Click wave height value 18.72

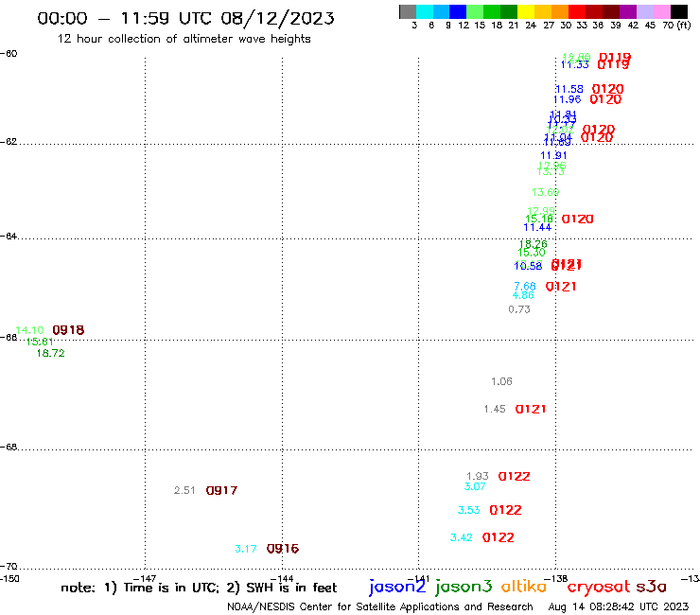(x=50, y=353)
